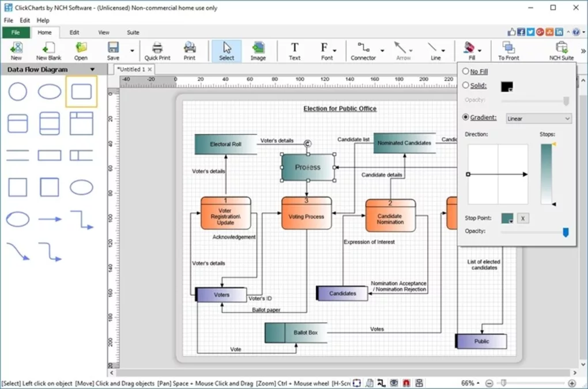The width and height of the screenshot is (588, 389).
Task: Select the Solid fill option
Action: click(466, 85)
